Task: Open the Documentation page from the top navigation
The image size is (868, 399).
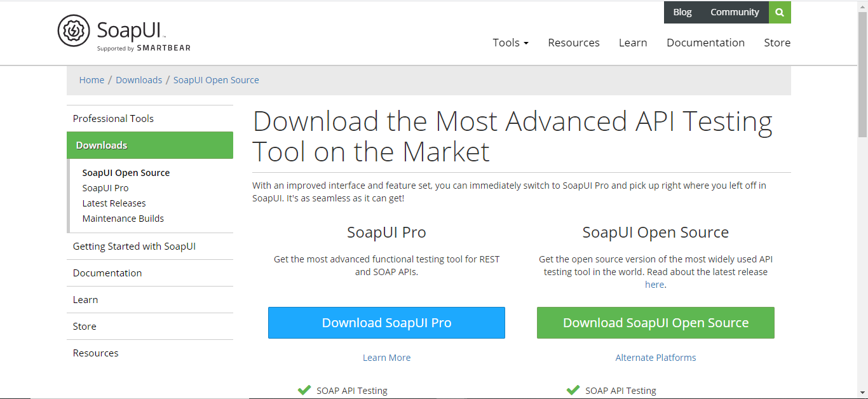Action: (705, 43)
